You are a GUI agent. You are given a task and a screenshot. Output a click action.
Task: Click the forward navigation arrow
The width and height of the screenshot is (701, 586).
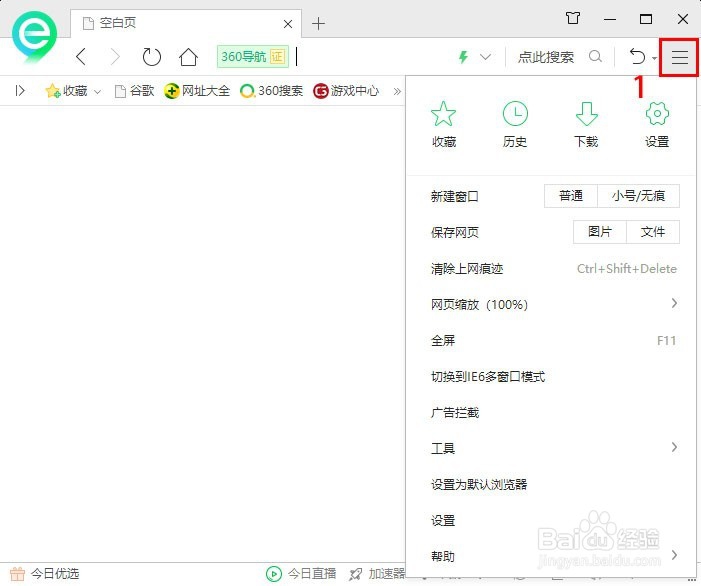pos(115,57)
